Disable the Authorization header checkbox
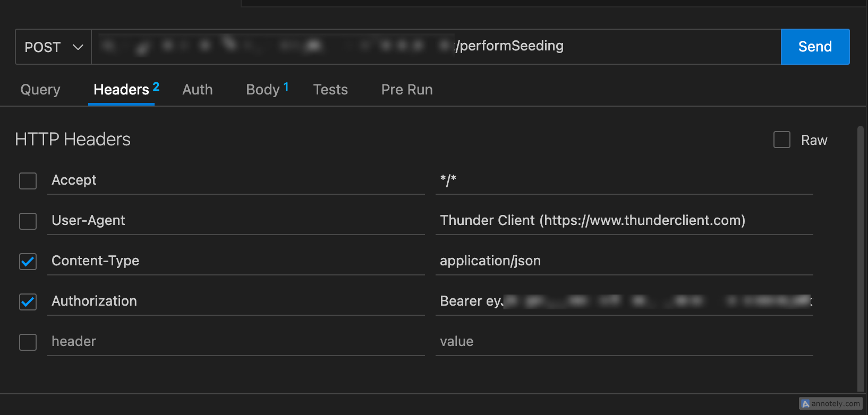 pos(28,302)
